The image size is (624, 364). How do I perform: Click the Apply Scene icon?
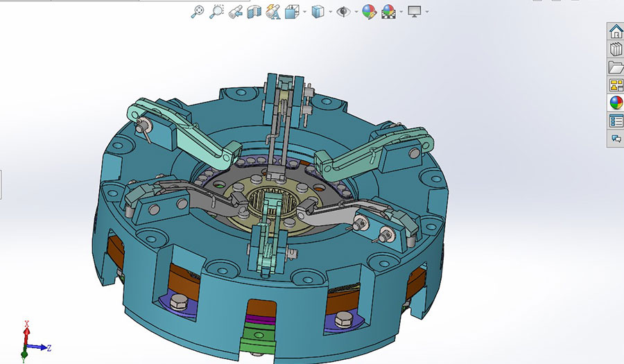tap(388, 12)
